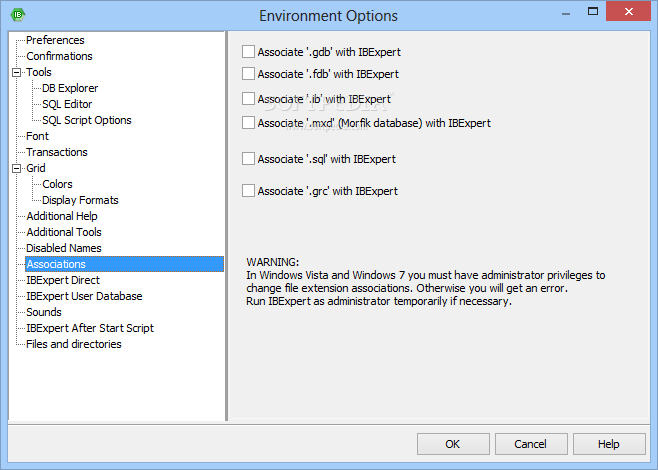Image resolution: width=658 pixels, height=470 pixels.
Task: Open the Font settings page
Action: (x=37, y=136)
